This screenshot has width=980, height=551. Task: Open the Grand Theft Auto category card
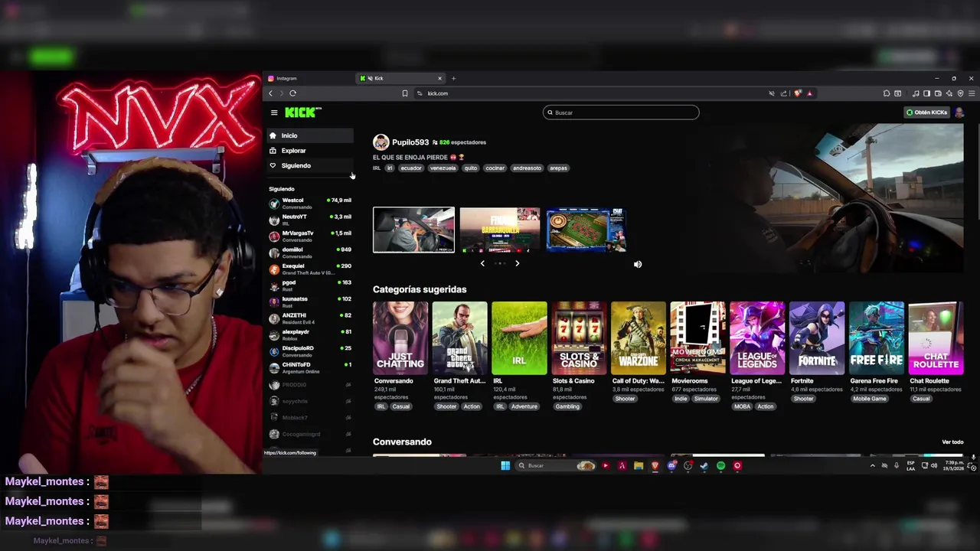coord(459,338)
